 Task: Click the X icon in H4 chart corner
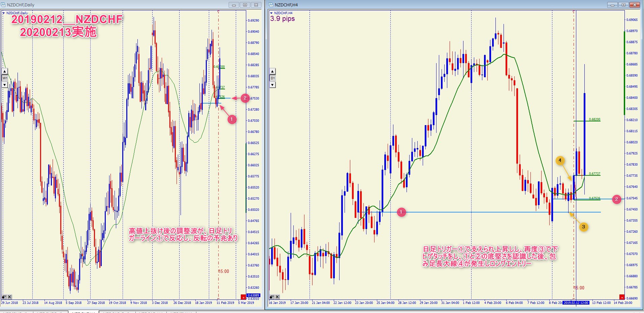click(277, 297)
